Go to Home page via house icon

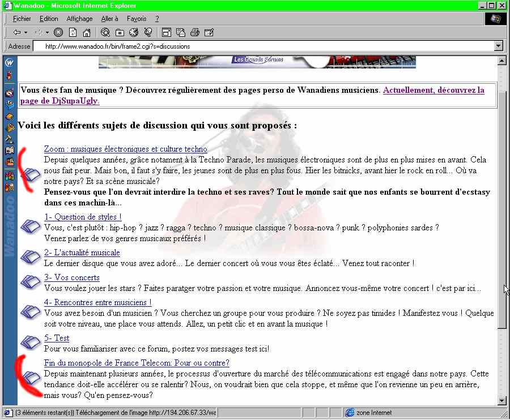pos(87,32)
